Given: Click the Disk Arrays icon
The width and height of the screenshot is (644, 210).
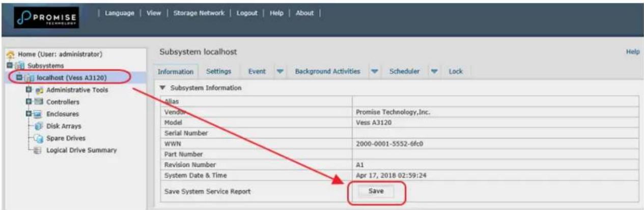Looking at the screenshot, I should pos(39,126).
